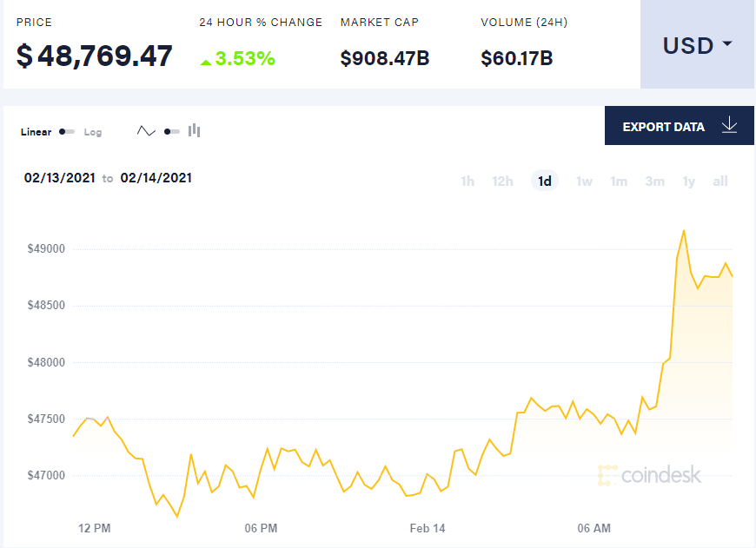Select the 1w range
Image resolution: width=756 pixels, height=548 pixels.
(584, 181)
